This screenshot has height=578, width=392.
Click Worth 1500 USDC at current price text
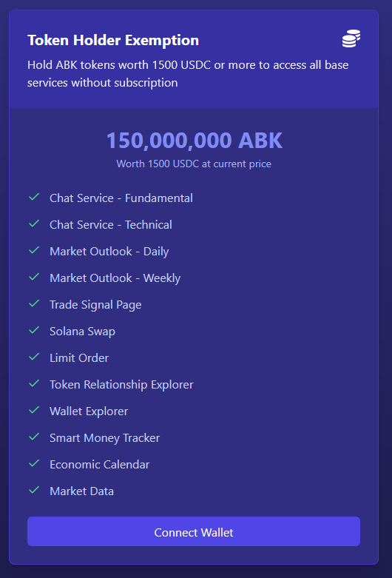[194, 164]
